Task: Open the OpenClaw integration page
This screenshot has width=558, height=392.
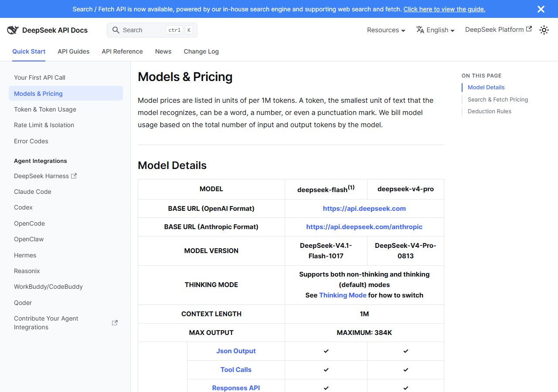Action: (x=66, y=239)
